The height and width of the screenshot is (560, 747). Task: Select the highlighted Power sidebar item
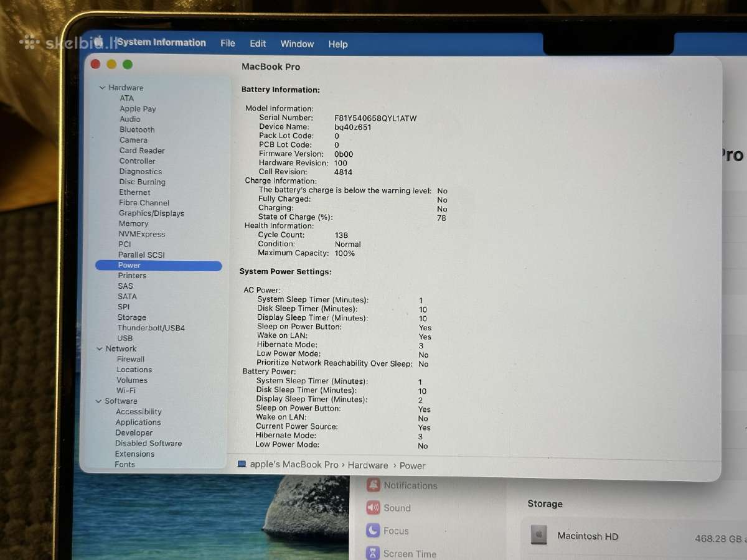point(158,266)
